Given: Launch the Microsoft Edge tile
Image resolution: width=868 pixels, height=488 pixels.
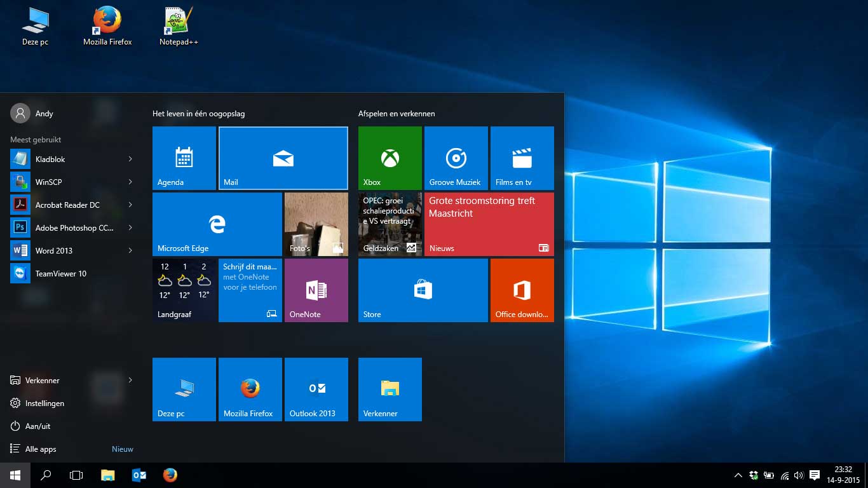Looking at the screenshot, I should pos(217,224).
